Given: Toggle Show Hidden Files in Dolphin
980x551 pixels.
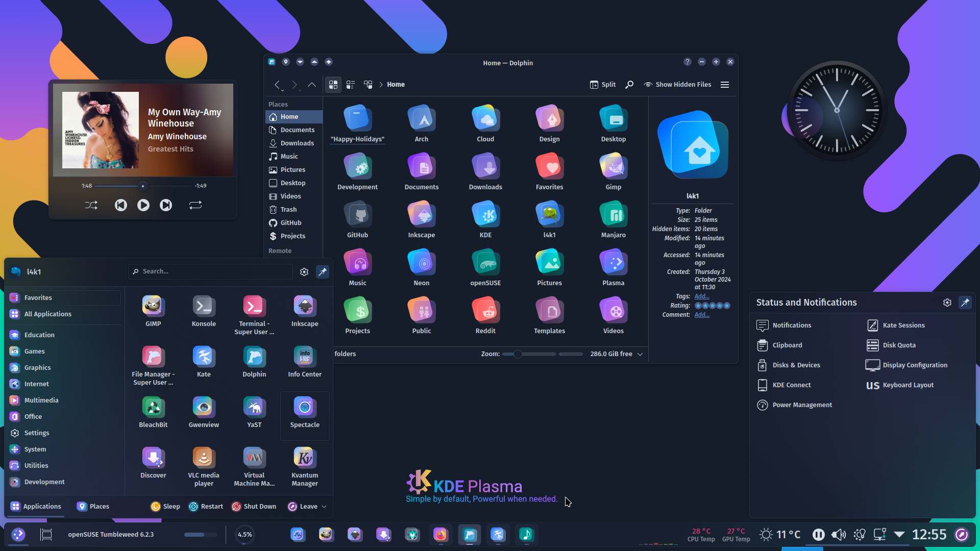Looking at the screenshot, I should pyautogui.click(x=677, y=85).
